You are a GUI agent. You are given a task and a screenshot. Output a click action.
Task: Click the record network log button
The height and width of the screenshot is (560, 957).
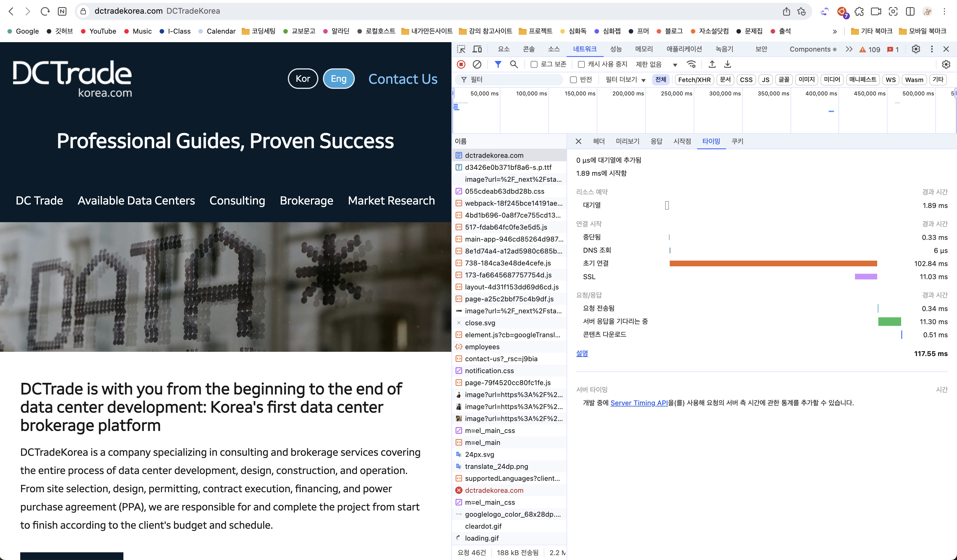coord(461,65)
